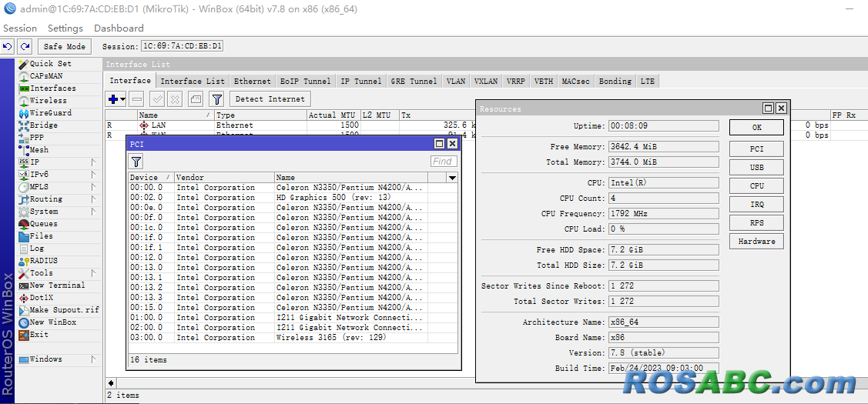Open the Settings menu
The width and height of the screenshot is (868, 404).
coord(65,28)
